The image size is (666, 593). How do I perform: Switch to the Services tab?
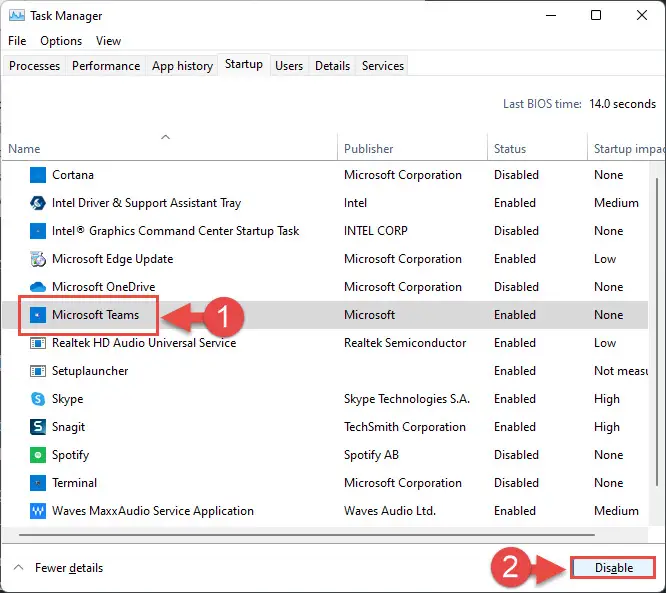point(383,66)
